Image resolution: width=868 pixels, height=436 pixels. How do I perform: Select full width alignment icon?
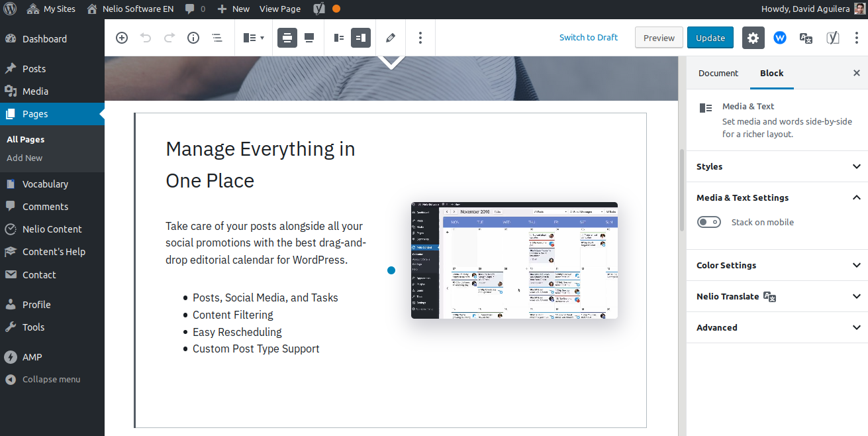(309, 38)
